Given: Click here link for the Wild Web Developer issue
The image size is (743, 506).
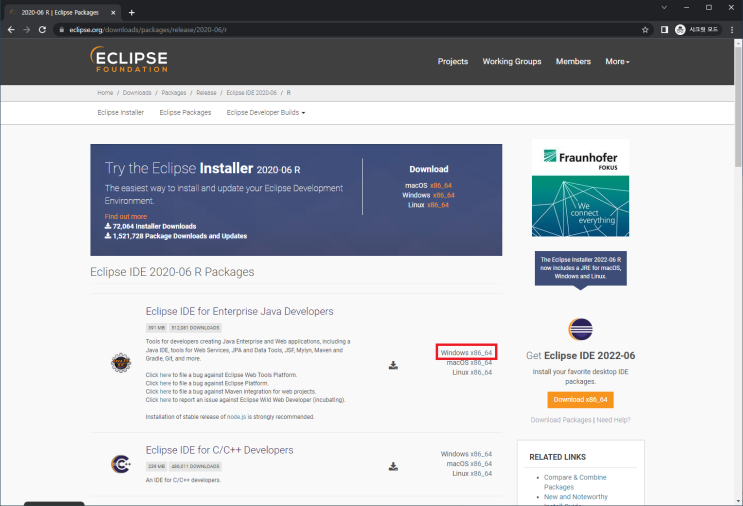Looking at the screenshot, I should click(x=165, y=400).
